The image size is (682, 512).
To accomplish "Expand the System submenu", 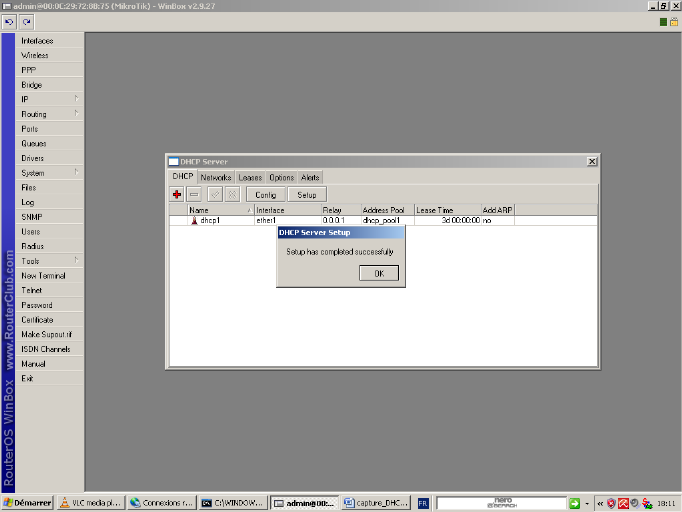I will tap(49, 173).
